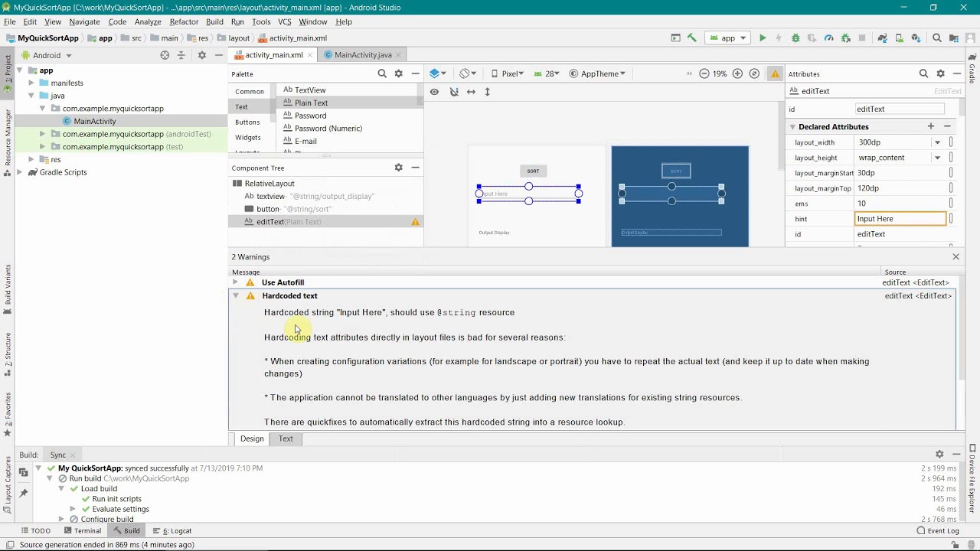Select the Buttons palette category
The height and width of the screenshot is (551, 980).
pos(247,122)
